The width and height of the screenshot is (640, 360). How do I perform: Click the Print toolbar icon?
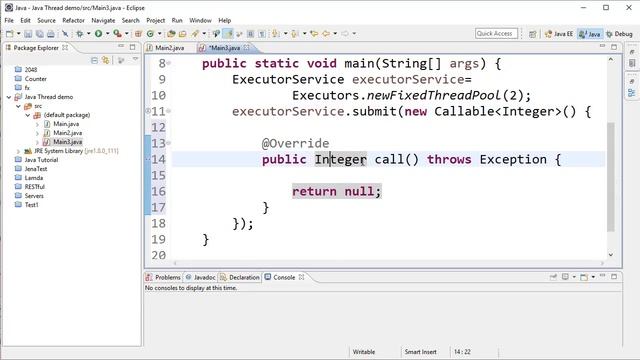pyautogui.click(x=51, y=34)
